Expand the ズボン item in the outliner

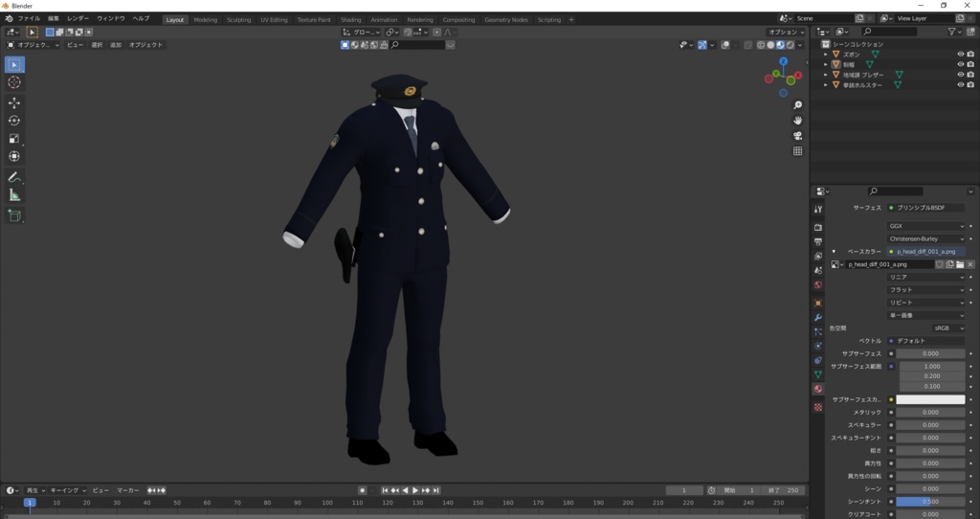(826, 55)
